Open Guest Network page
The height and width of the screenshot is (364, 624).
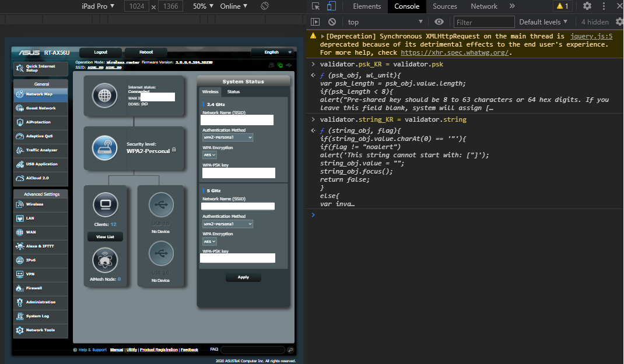(x=41, y=108)
